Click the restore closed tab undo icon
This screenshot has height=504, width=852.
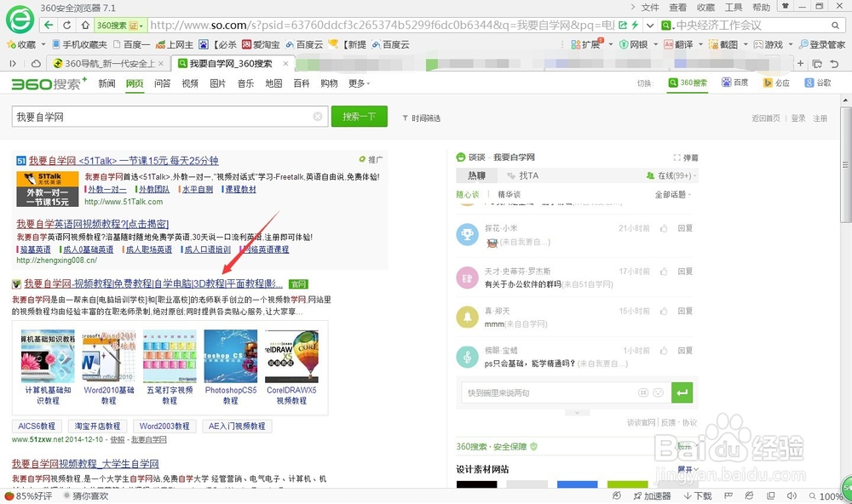834,64
